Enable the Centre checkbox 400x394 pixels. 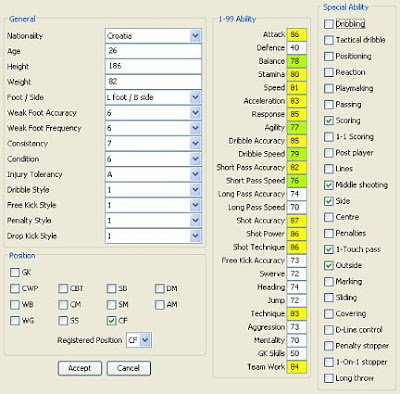[x=329, y=217]
